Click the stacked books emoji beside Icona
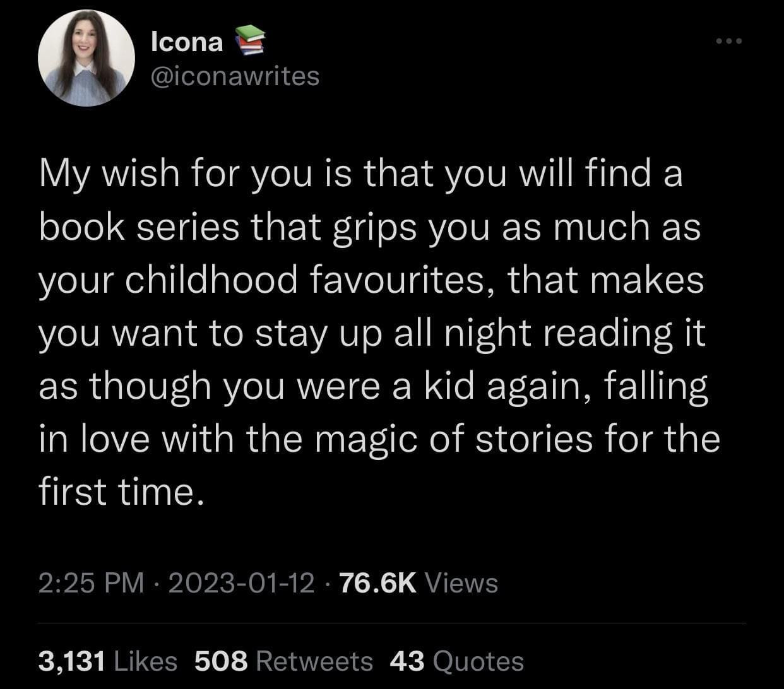The width and height of the screenshot is (784, 689). click(x=250, y=40)
